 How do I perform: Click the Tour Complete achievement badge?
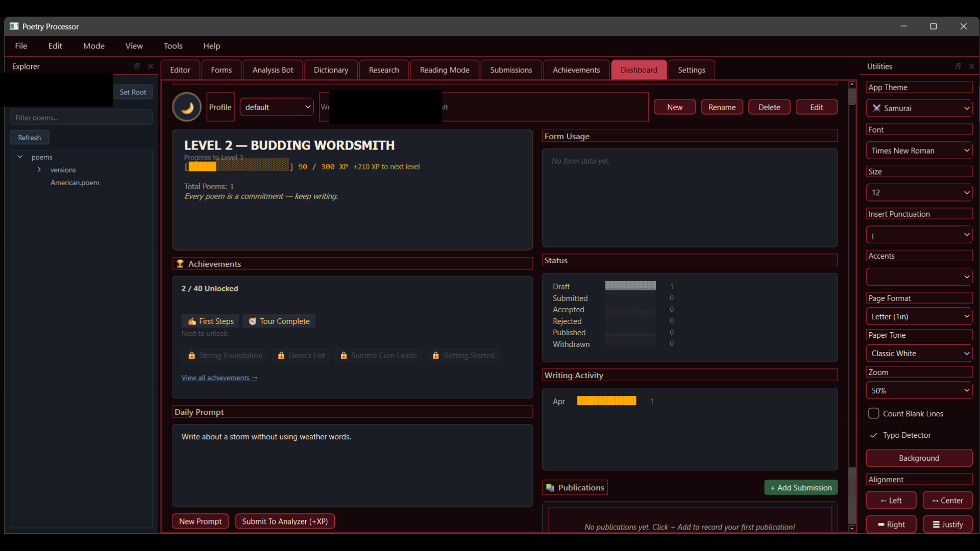tap(279, 321)
